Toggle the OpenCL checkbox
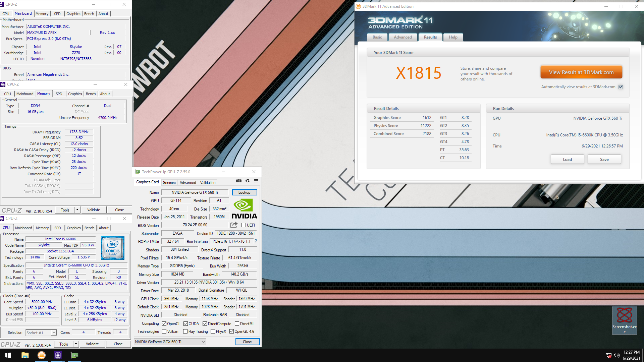The height and width of the screenshot is (362, 644). (x=164, y=324)
